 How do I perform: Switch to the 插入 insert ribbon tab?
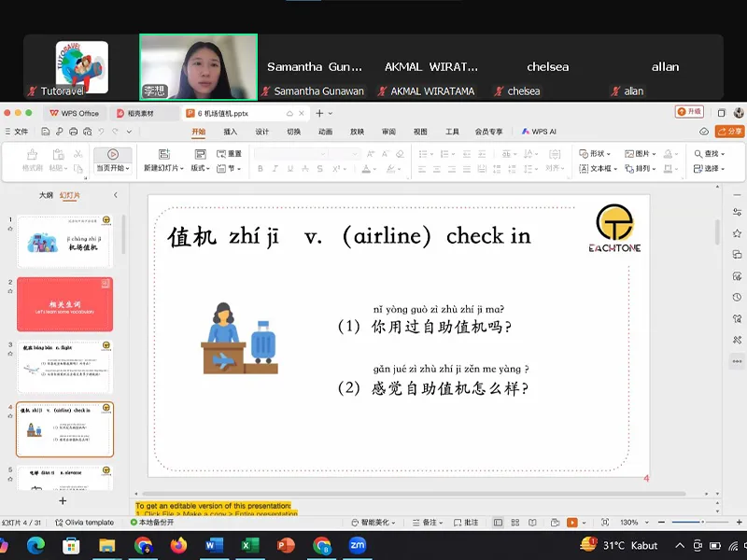(x=230, y=132)
